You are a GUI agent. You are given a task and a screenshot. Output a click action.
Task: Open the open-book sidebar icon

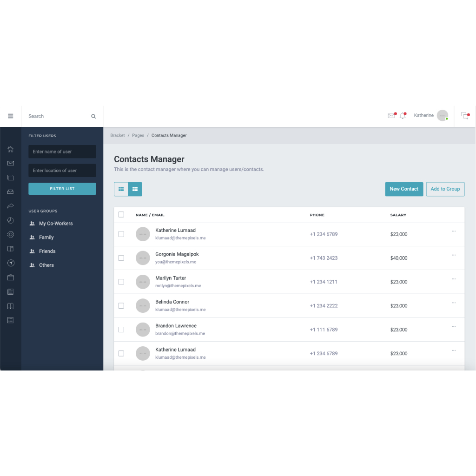coord(11,306)
